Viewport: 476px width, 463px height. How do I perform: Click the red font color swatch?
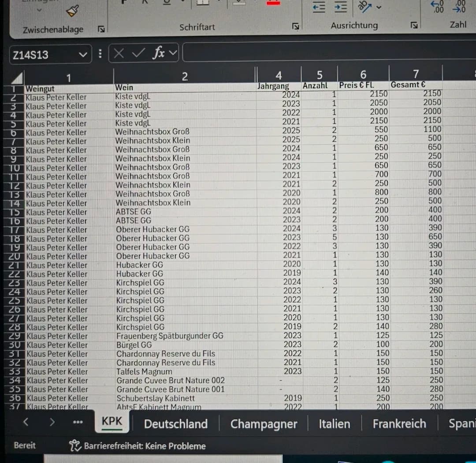(x=273, y=3)
